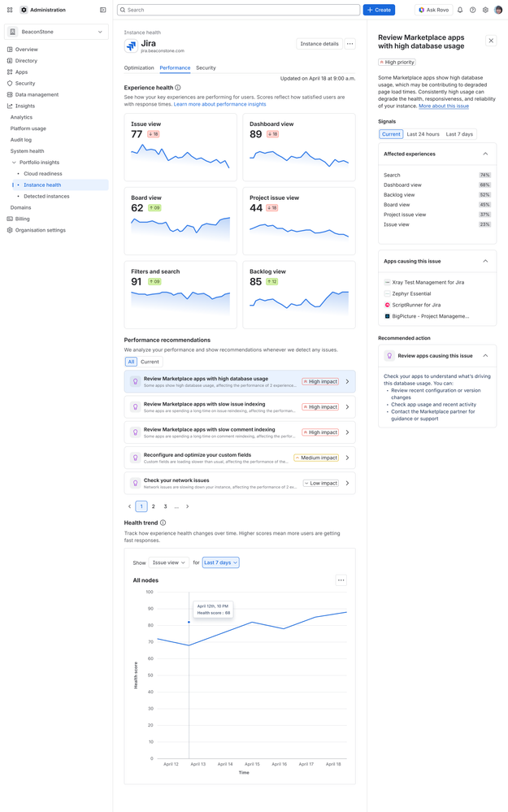Open the Administration settings gear
This screenshot has height=812, width=508.
pyautogui.click(x=485, y=10)
